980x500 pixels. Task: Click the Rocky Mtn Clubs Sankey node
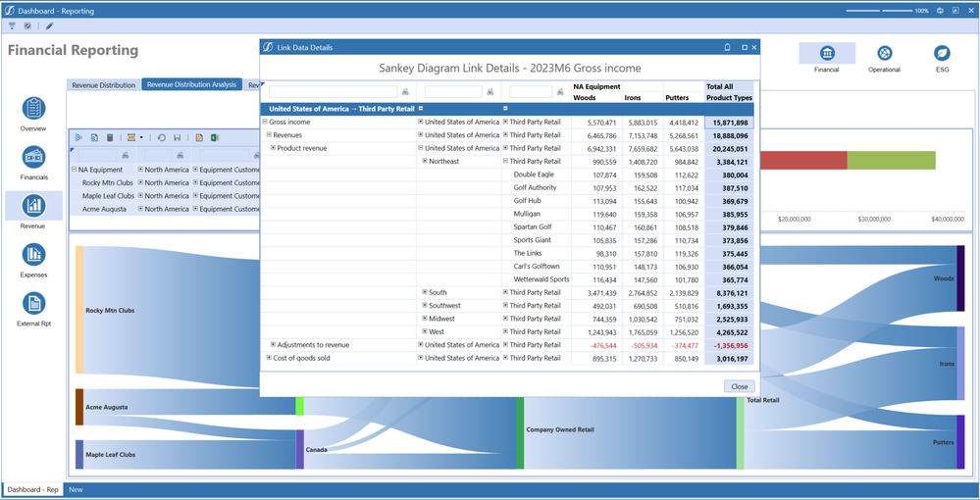(79, 310)
